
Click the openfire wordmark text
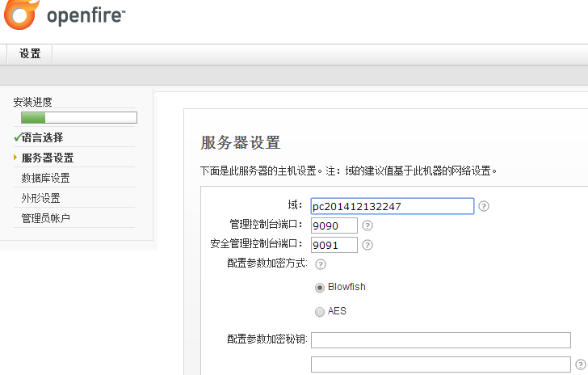point(86,16)
